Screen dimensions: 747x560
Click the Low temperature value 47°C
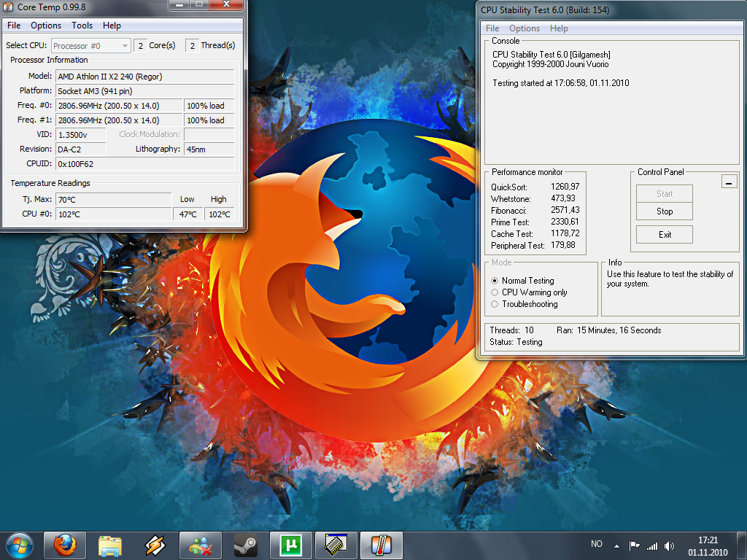[188, 214]
